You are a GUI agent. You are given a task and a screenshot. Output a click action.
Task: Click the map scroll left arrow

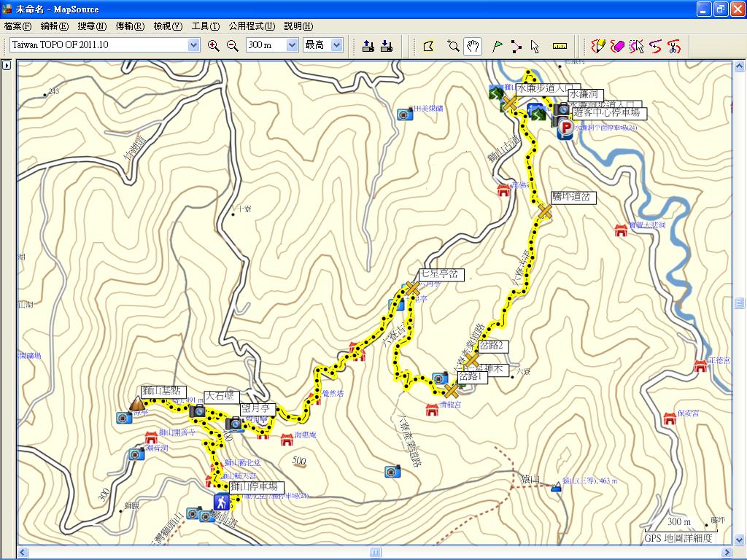[23, 553]
